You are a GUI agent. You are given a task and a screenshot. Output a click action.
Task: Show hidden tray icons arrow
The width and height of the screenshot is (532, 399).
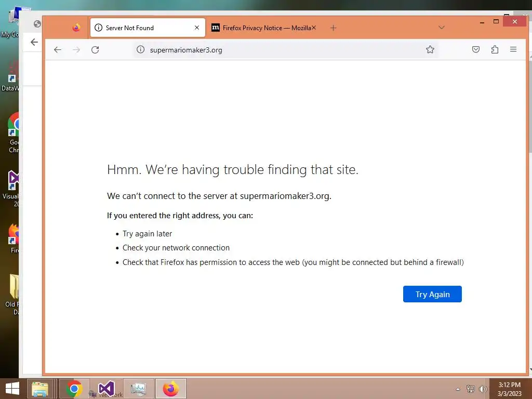click(x=458, y=389)
